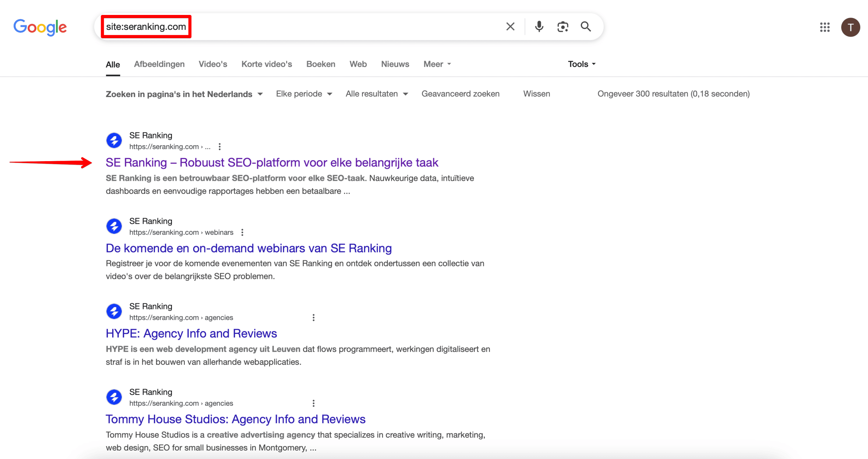Click the Ongeveer 300 resultaten count text
Viewport: 868px width, 459px height.
click(x=673, y=94)
